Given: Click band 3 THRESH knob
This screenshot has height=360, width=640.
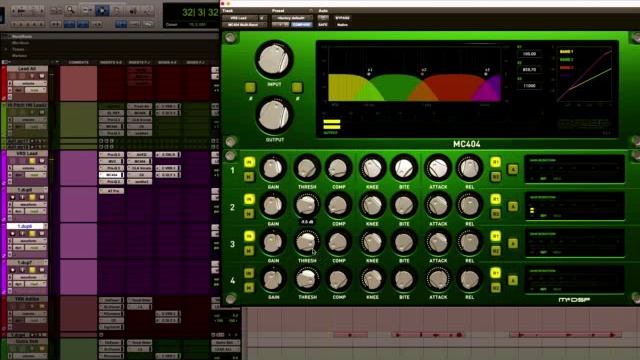Looking at the screenshot, I should pyautogui.click(x=307, y=242).
